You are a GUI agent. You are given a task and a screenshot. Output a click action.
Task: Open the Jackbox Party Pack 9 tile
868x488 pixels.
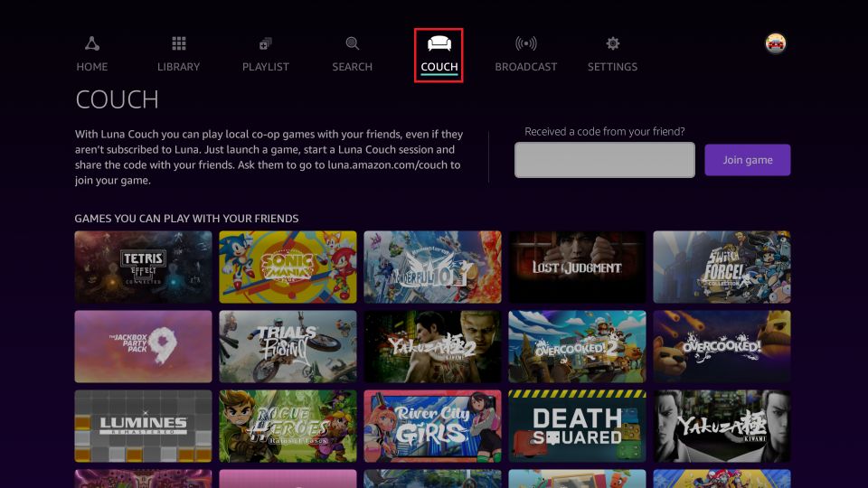[144, 346]
